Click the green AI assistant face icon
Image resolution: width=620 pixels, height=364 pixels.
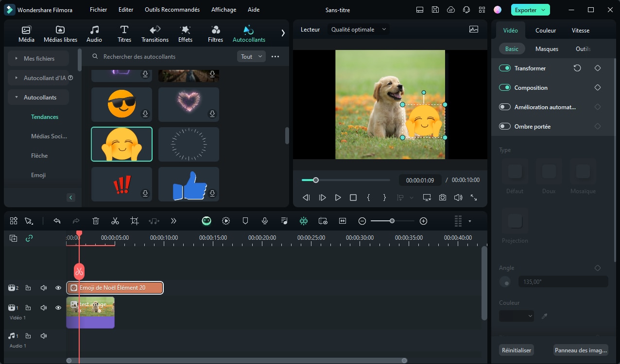click(207, 221)
